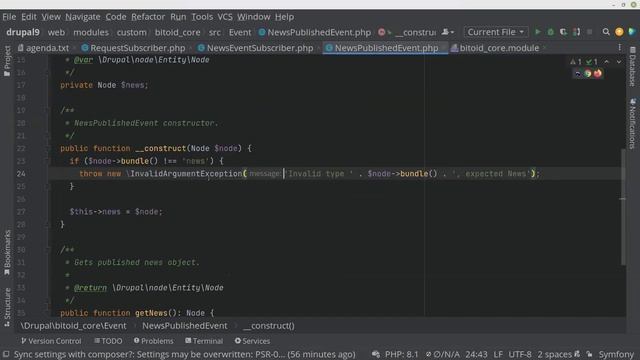
Task: Switch to the agenda.txt tab
Action: (x=44, y=48)
